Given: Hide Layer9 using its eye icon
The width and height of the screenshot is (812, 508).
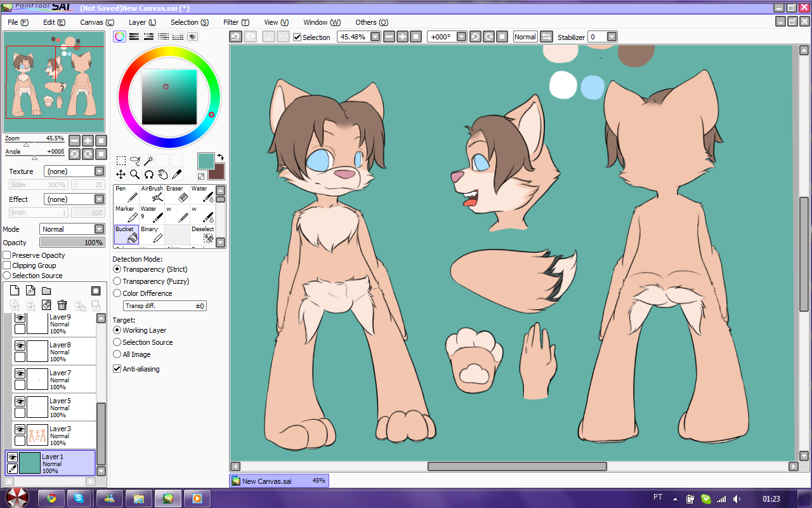Looking at the screenshot, I should [20, 317].
